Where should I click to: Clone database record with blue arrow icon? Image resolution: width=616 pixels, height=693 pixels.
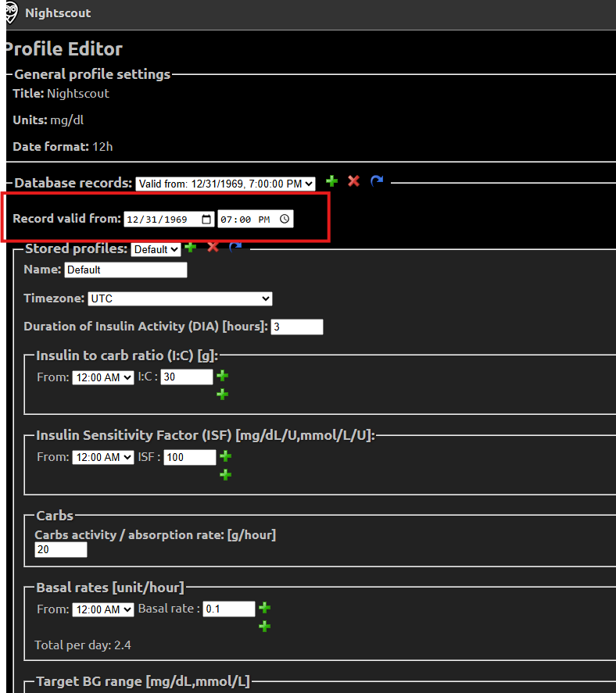pyautogui.click(x=376, y=181)
